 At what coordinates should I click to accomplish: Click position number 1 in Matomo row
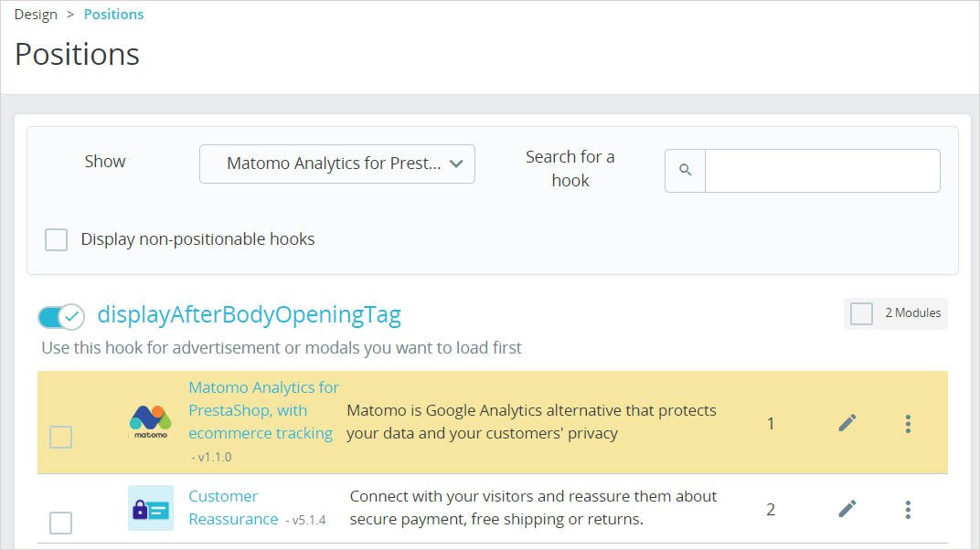pos(771,424)
